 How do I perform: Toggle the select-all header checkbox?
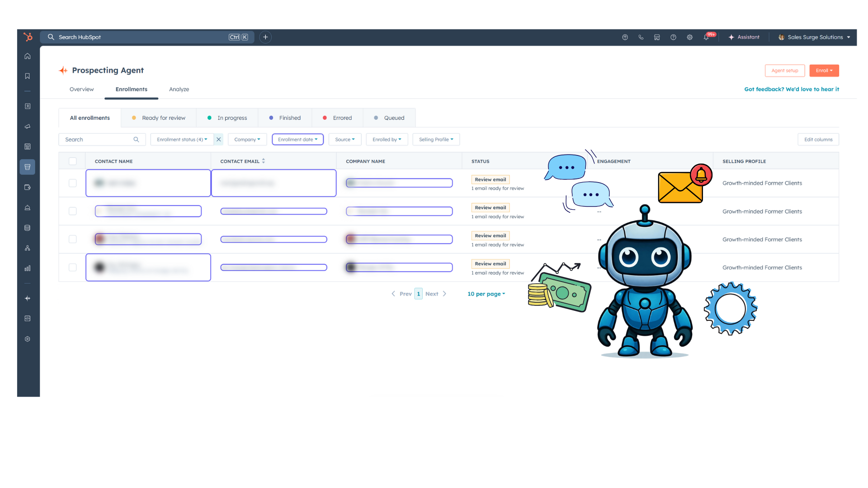click(73, 161)
